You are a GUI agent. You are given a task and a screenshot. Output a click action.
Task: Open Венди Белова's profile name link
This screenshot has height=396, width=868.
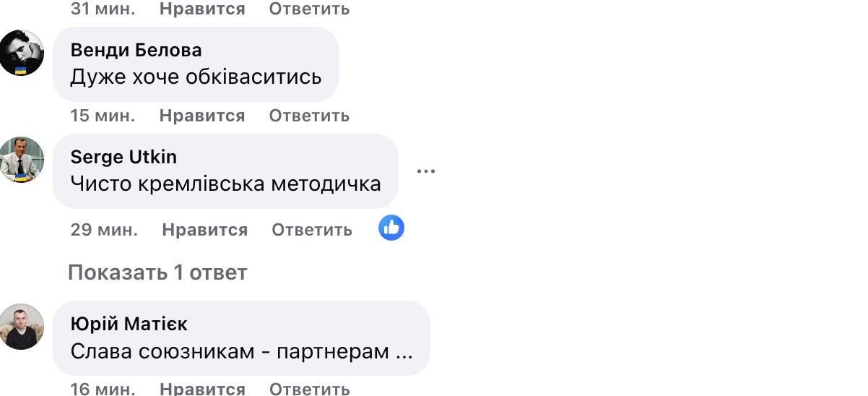click(x=136, y=50)
